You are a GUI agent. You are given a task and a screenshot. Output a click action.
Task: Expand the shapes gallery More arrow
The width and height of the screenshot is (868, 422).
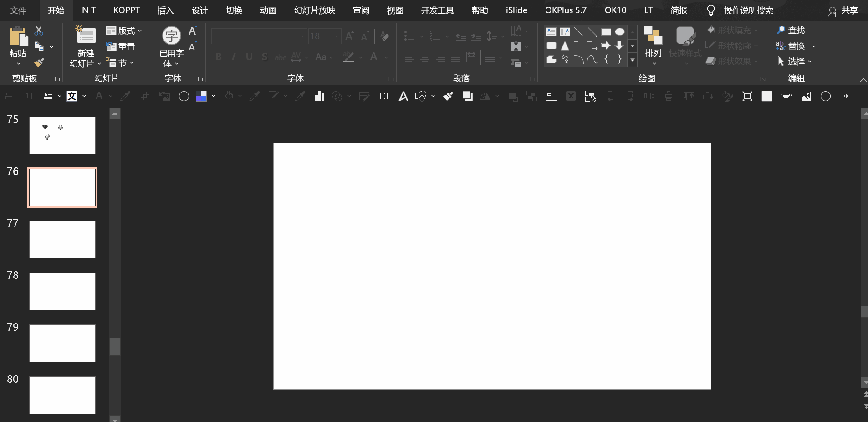pyautogui.click(x=633, y=60)
